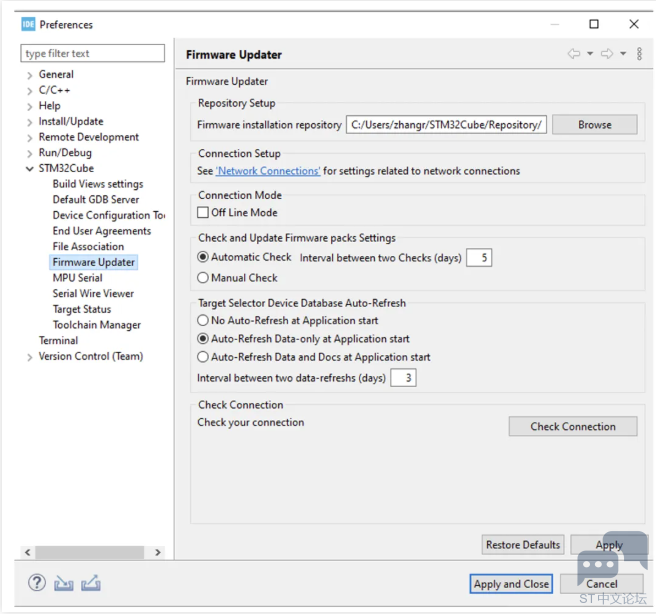Viewport: 656px width, 614px height.
Task: Click the export preferences icon
Action: coord(91,583)
